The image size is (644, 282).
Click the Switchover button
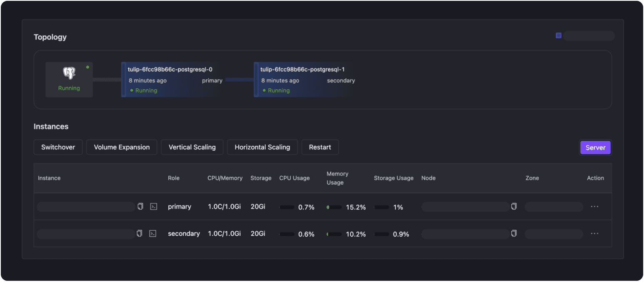click(58, 147)
